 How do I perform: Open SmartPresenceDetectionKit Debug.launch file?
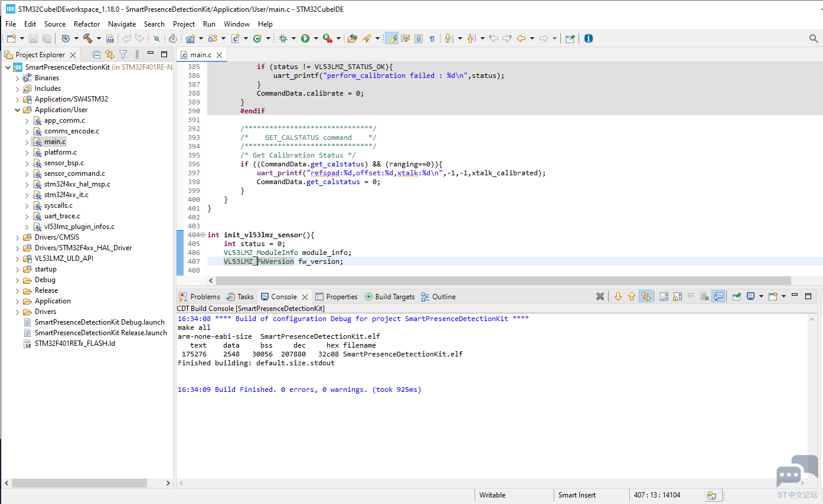pyautogui.click(x=99, y=322)
